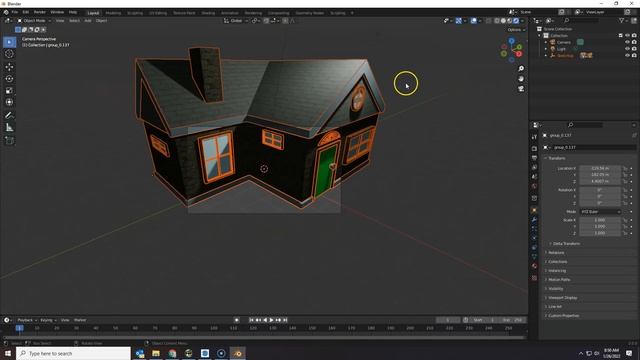
Task: Jump to the timeline start frame
Action: [251, 320]
